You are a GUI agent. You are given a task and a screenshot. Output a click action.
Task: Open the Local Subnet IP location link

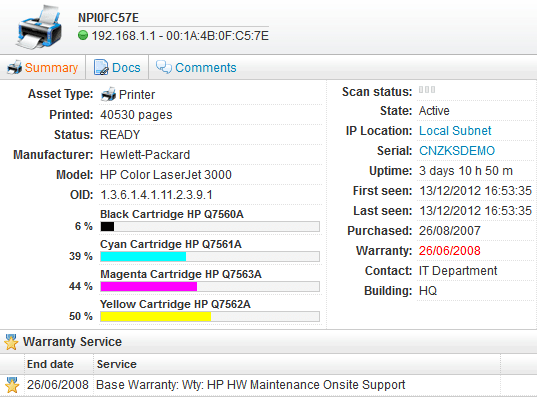[x=455, y=131]
